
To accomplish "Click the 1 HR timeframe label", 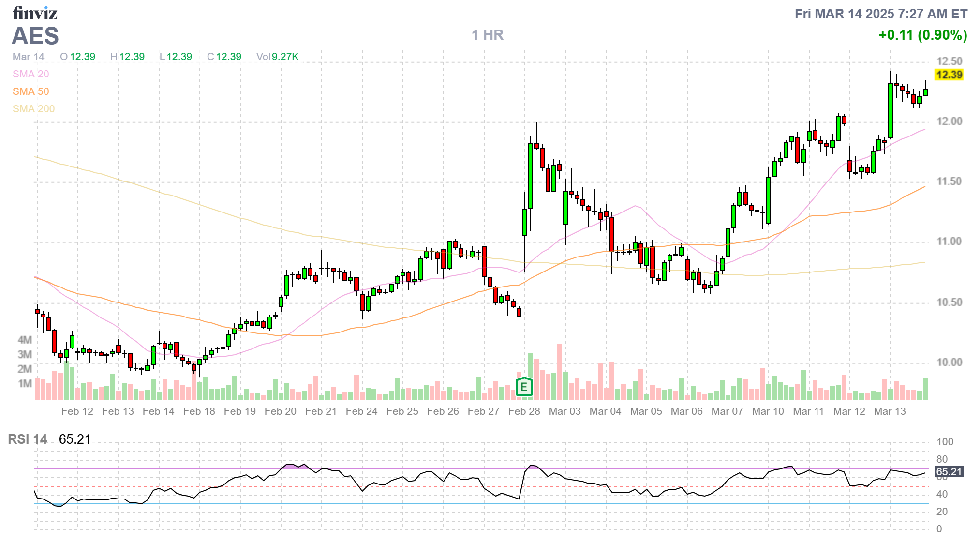I will tap(488, 35).
